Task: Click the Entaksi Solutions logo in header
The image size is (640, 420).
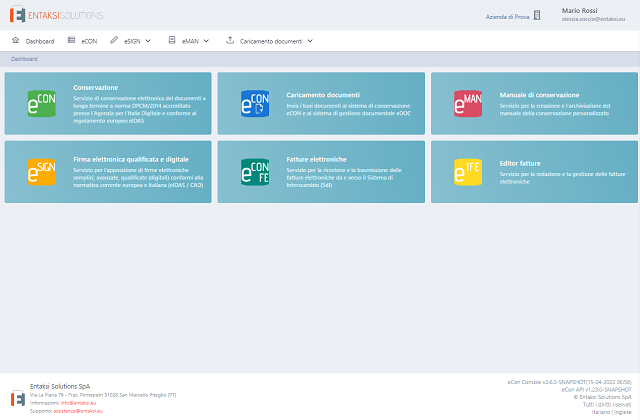Action: (x=56, y=15)
